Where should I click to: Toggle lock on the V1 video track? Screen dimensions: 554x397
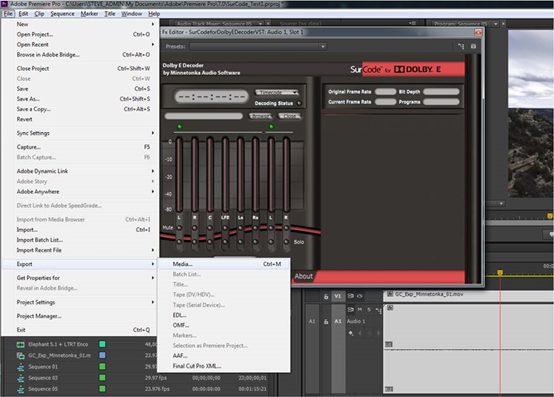click(326, 297)
